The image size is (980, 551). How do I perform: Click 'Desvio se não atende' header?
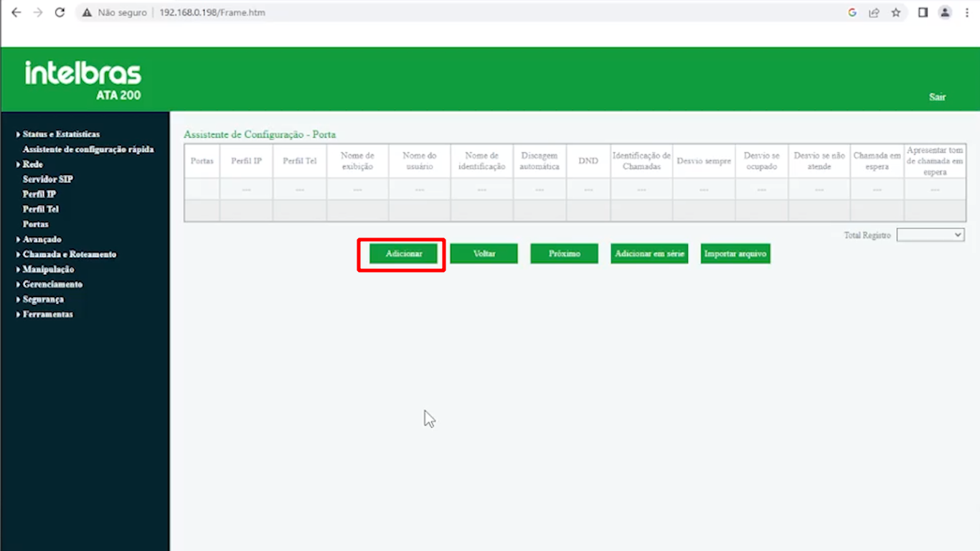tap(819, 161)
